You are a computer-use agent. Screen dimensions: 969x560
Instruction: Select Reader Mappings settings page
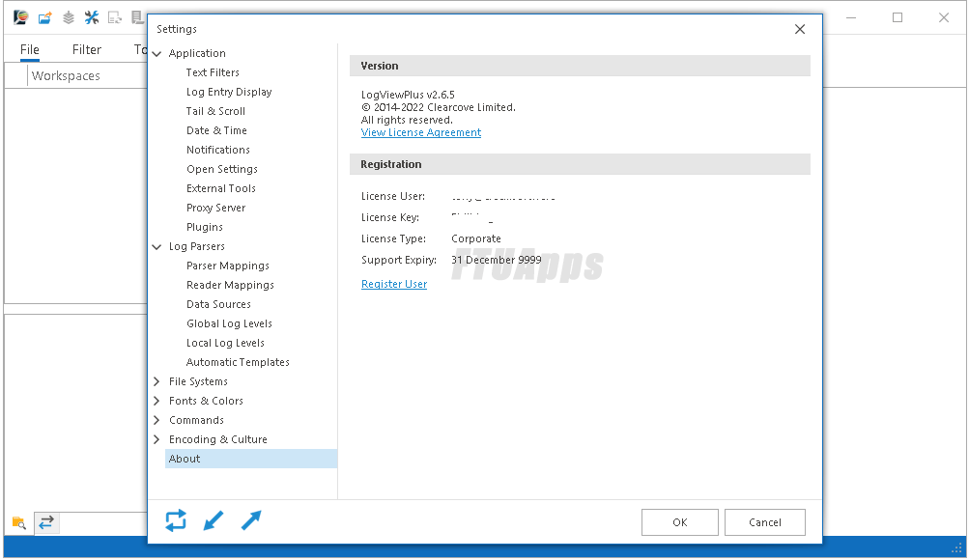231,285
